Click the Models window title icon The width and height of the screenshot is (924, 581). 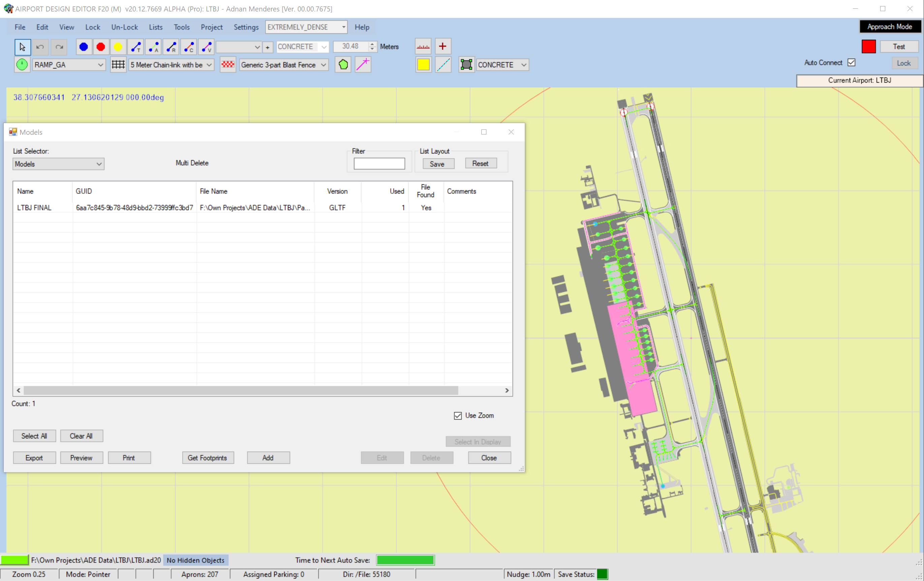point(13,132)
